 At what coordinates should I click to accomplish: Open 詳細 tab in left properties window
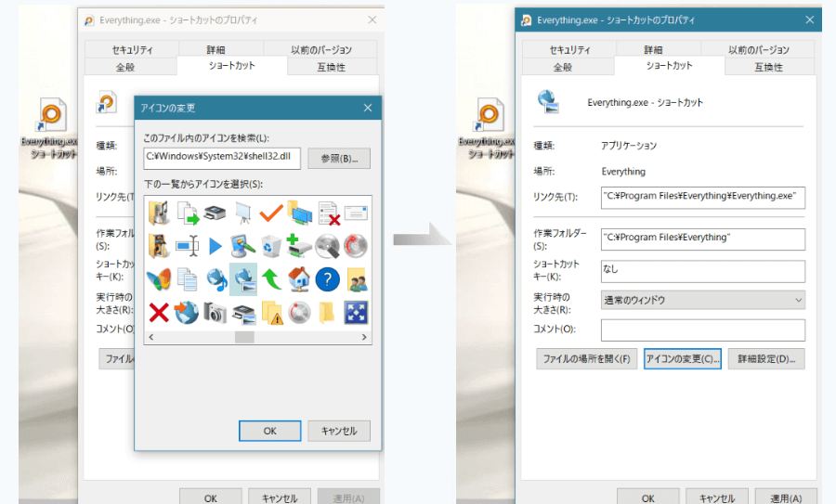(x=216, y=49)
